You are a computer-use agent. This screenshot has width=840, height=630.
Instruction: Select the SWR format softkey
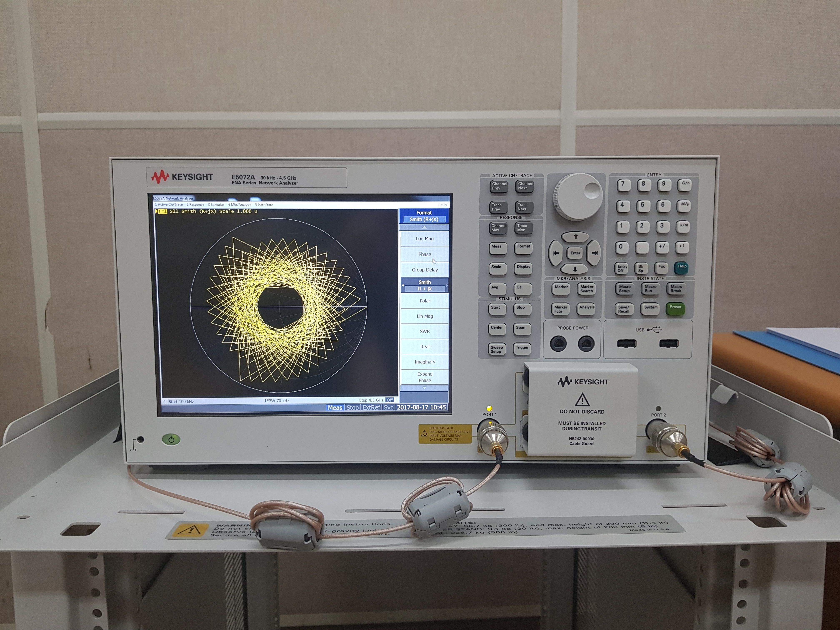tap(425, 331)
